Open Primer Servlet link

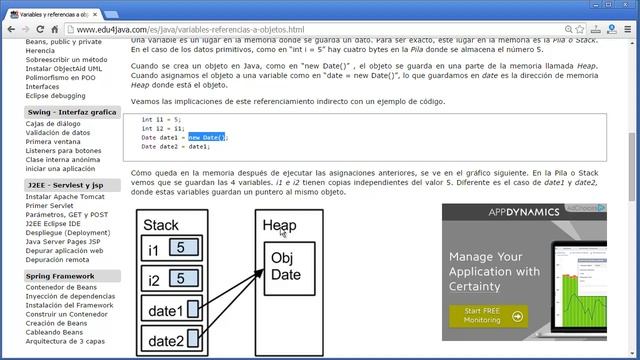(49, 206)
